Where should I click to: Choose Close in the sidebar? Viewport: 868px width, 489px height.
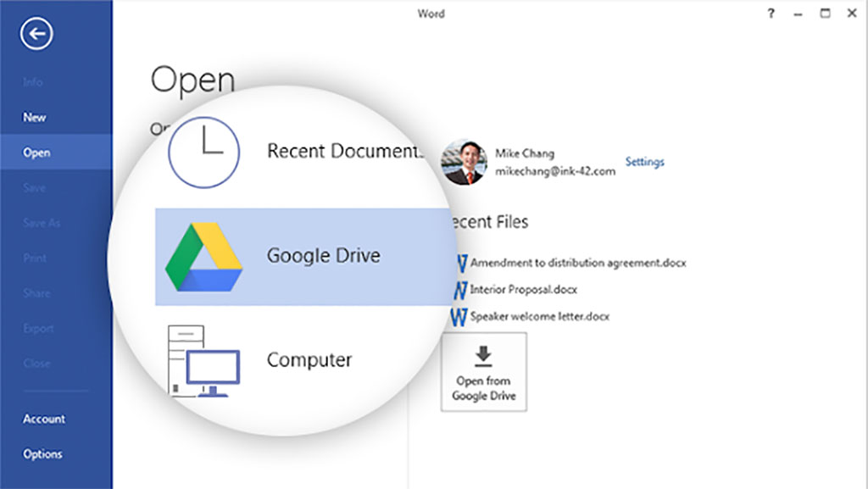point(36,364)
